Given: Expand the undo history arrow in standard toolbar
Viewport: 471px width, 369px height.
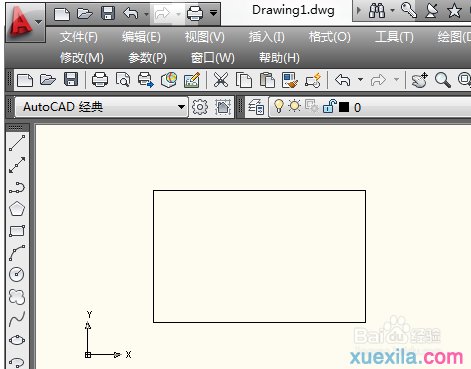Looking at the screenshot, I should point(360,80).
